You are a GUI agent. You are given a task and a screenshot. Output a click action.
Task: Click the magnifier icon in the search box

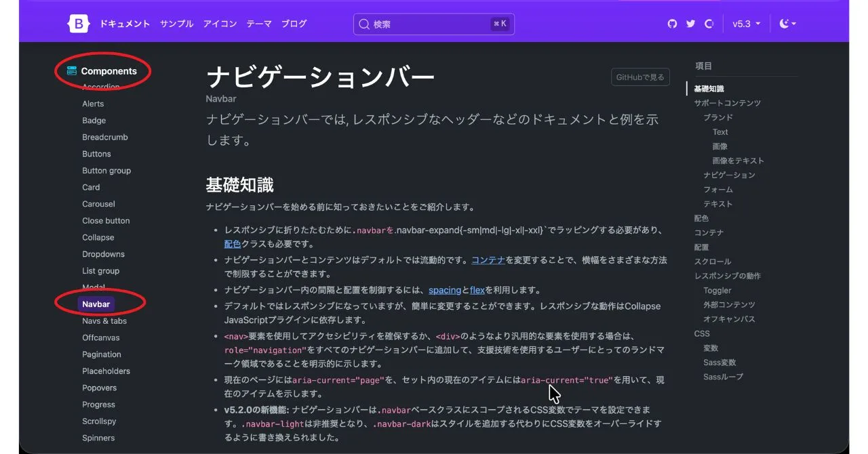click(x=365, y=24)
